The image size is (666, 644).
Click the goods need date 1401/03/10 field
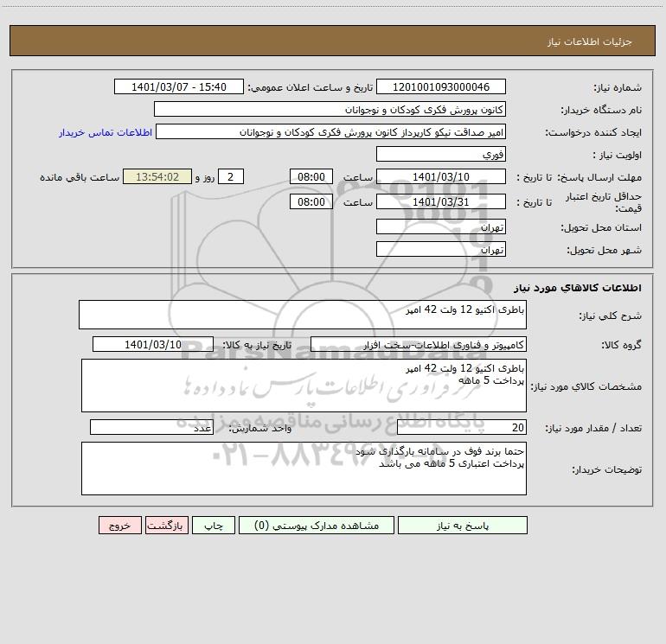[x=153, y=344]
